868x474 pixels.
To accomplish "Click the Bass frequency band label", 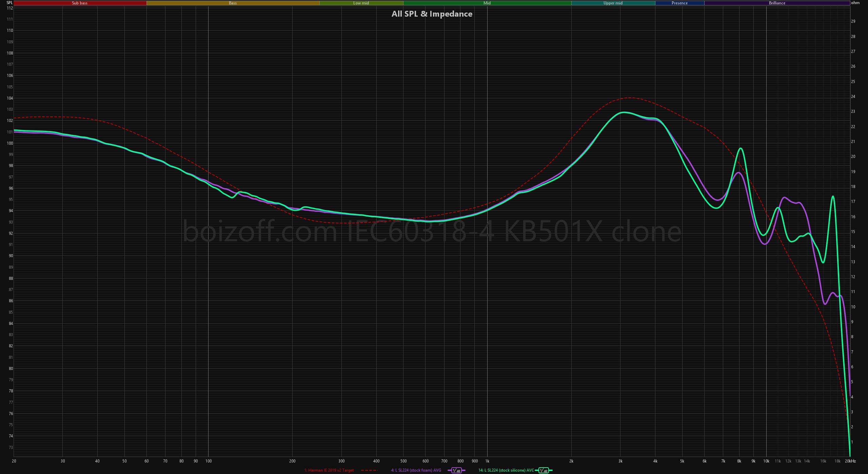I will [233, 3].
